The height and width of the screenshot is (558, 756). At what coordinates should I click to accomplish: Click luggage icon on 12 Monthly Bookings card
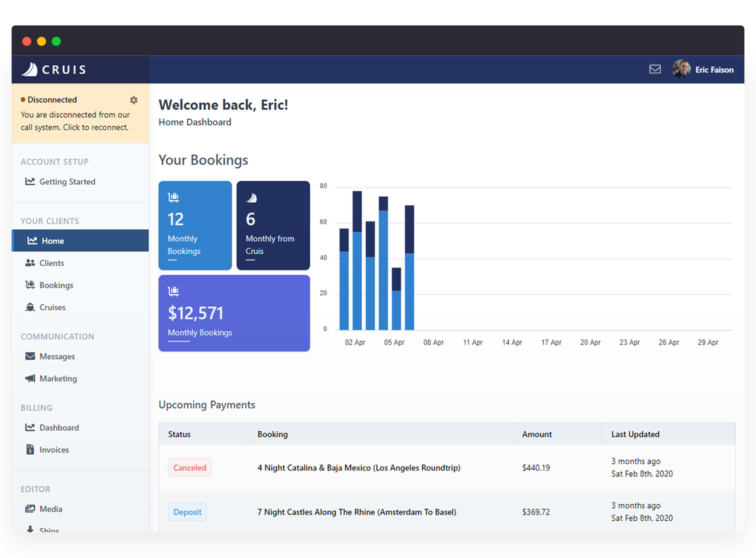pos(173,197)
